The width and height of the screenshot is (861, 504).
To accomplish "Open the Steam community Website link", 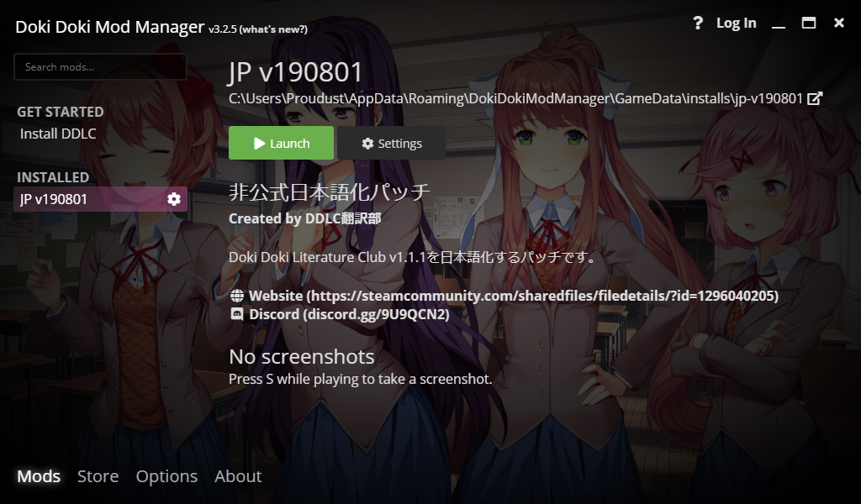I will 514,297.
